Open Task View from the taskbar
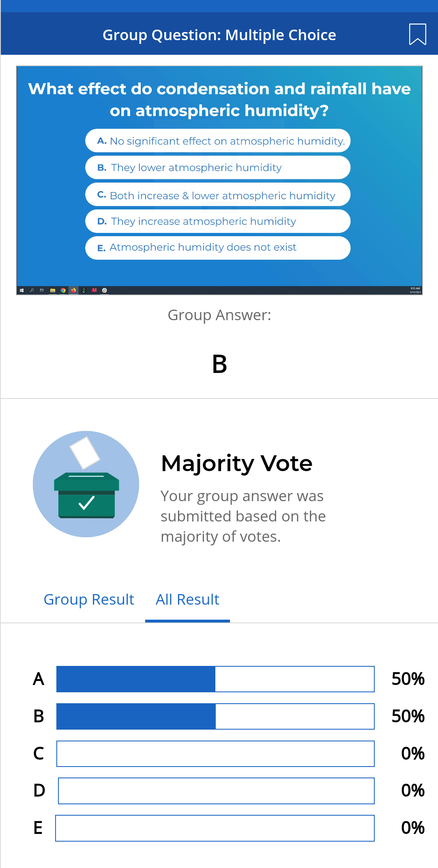This screenshot has height=868, width=438. [42, 290]
